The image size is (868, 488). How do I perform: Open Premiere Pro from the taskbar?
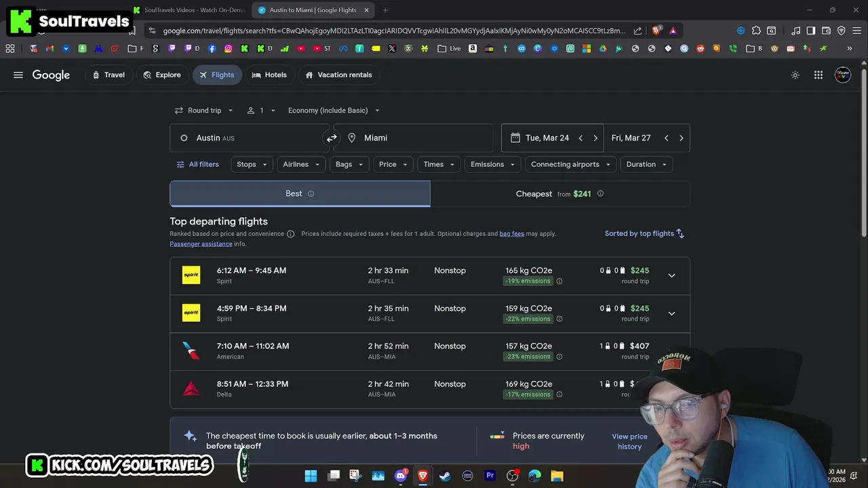pyautogui.click(x=490, y=476)
